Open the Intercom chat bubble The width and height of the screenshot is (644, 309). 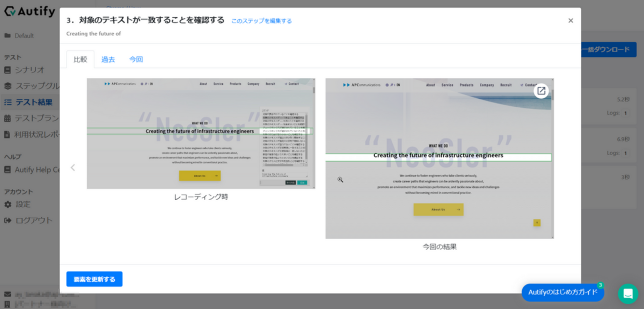628,293
